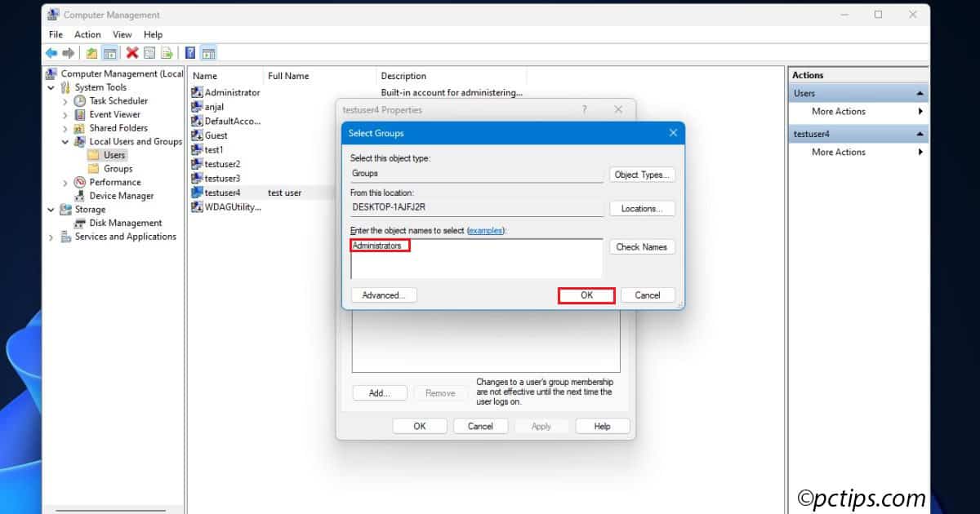This screenshot has width=980, height=514.
Task: Expand the Services and Applications node
Action: tap(51, 237)
